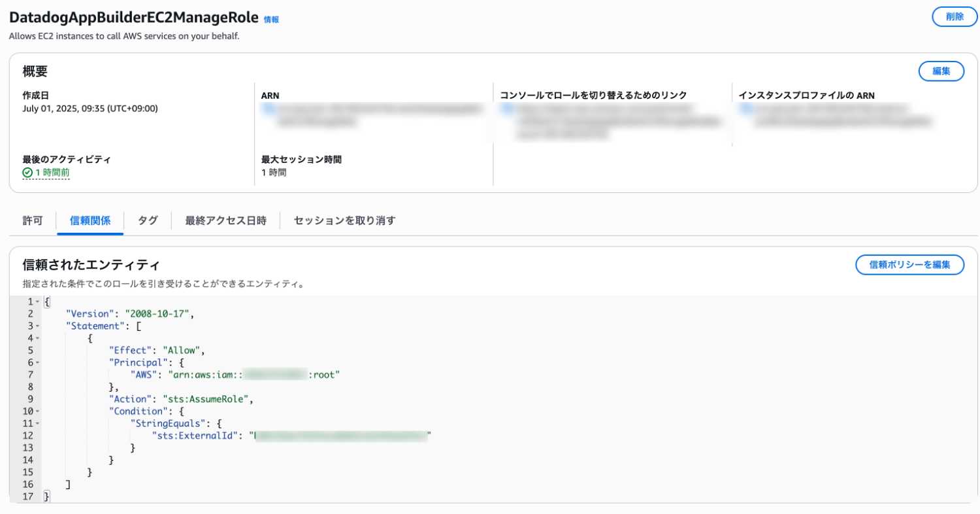Click the copy icon for the console role-switch link
Image resolution: width=980 pixels, height=514 pixels.
pos(506,109)
